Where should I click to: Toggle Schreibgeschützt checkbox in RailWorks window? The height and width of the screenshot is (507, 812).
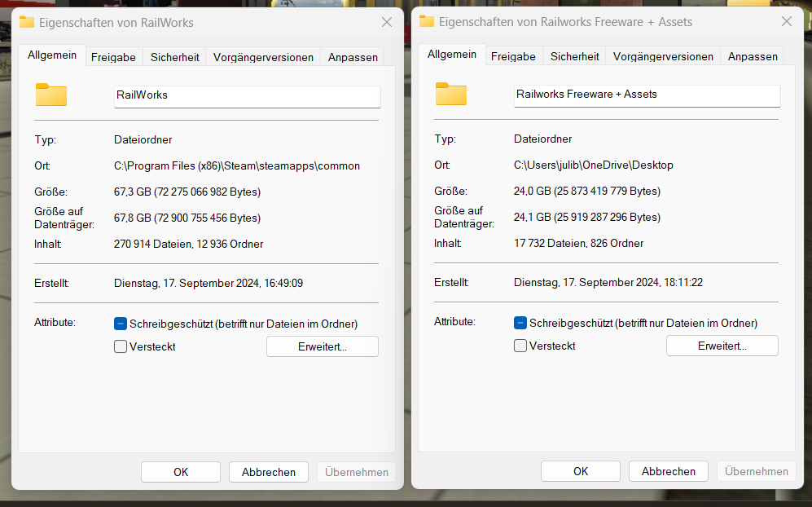(121, 324)
